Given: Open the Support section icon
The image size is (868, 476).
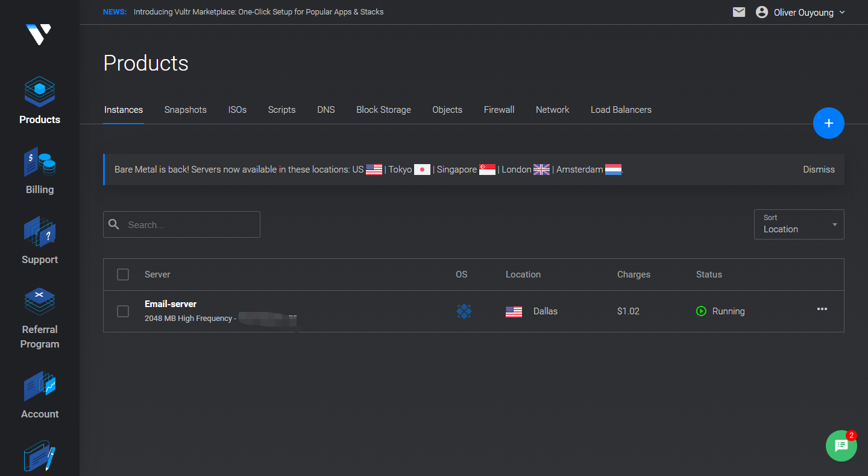Looking at the screenshot, I should [40, 232].
